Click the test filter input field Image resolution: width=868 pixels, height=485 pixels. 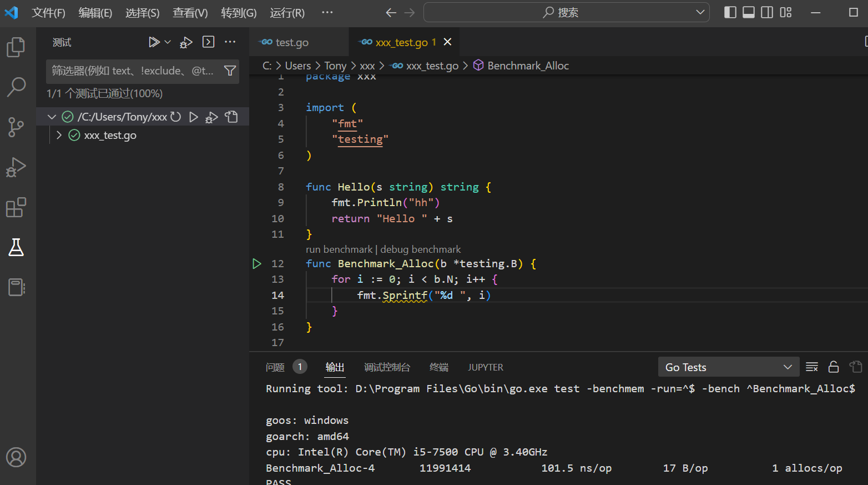click(x=133, y=71)
